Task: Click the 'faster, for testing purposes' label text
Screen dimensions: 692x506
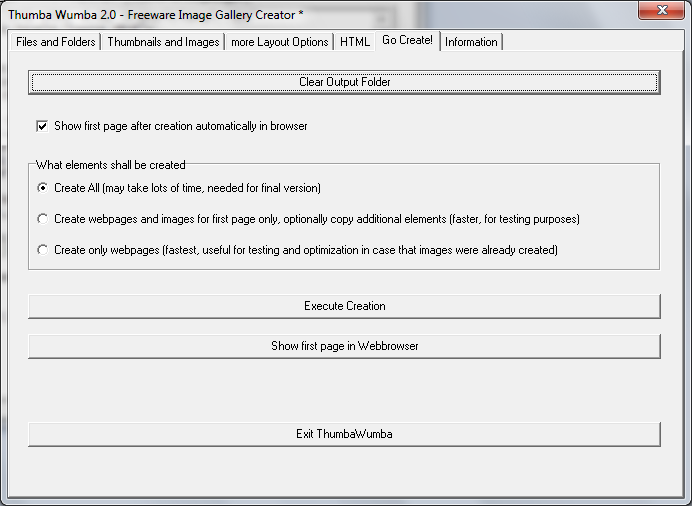Action: [x=510, y=219]
